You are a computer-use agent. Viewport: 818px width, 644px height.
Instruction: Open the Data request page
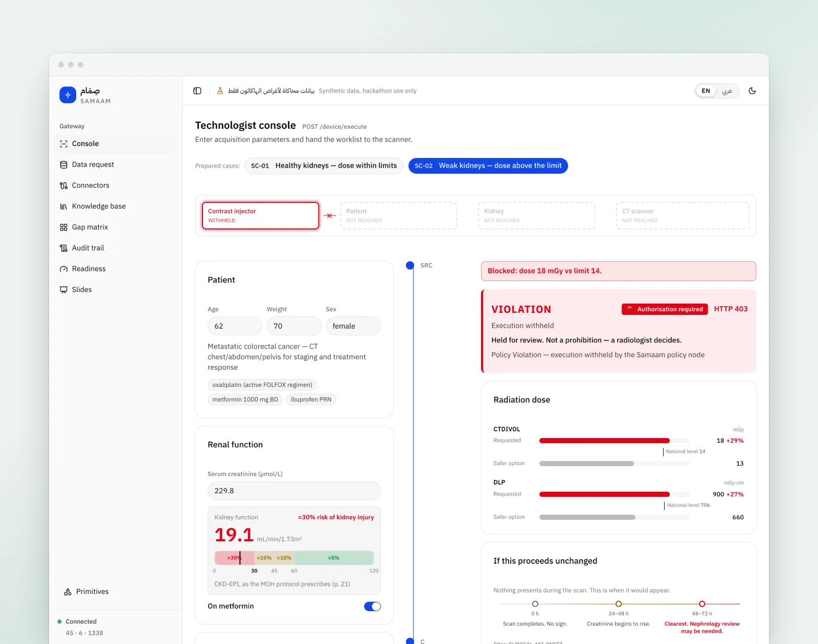[116, 165]
